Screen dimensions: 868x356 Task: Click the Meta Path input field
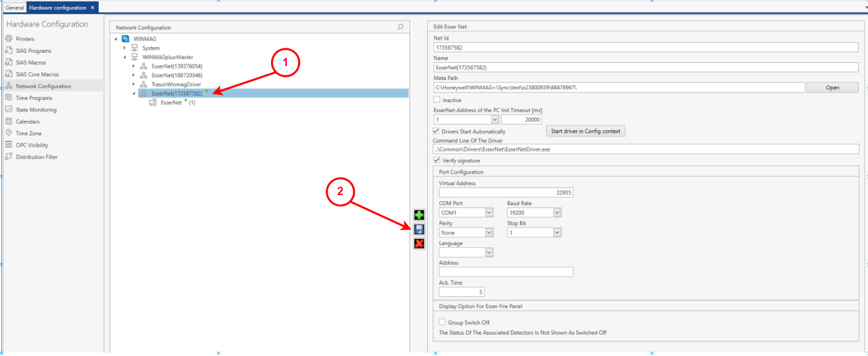619,87
